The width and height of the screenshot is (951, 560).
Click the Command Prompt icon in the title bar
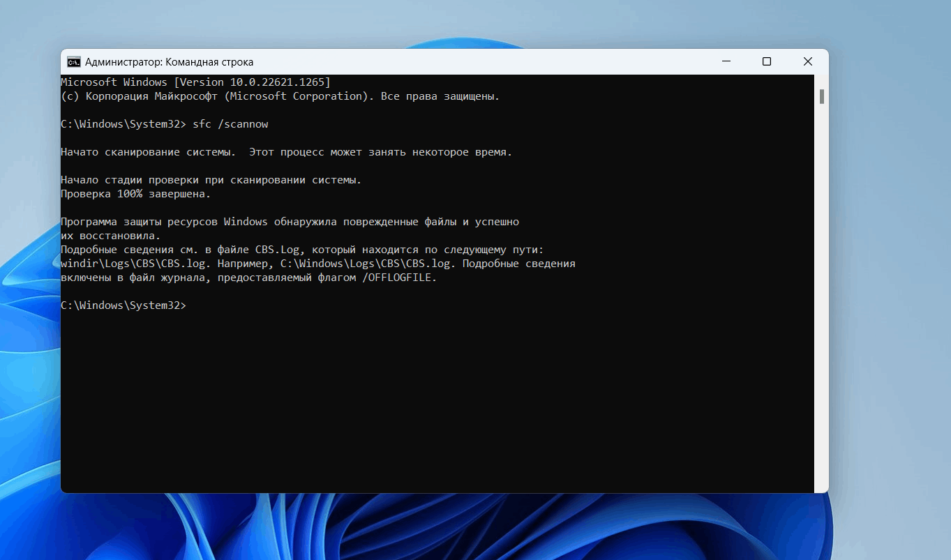73,62
